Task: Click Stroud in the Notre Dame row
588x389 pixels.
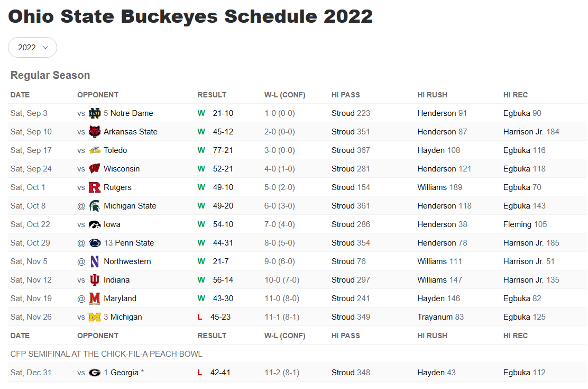Action: pyautogui.click(x=343, y=113)
